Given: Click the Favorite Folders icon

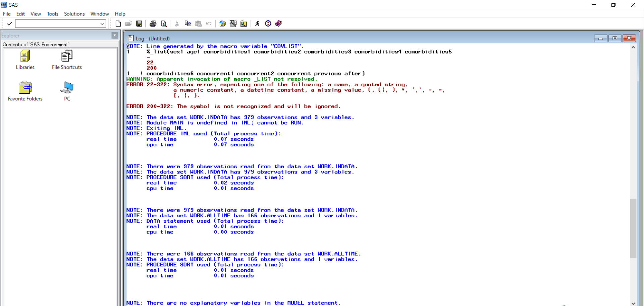Looking at the screenshot, I should pyautogui.click(x=25, y=91).
